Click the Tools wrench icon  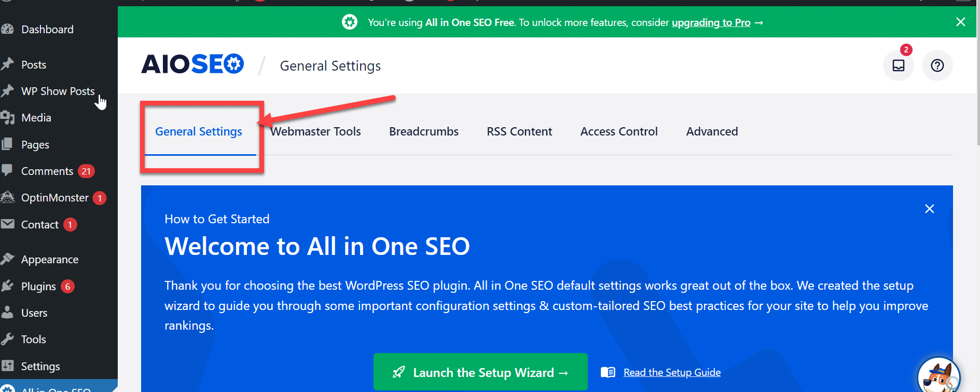click(8, 339)
